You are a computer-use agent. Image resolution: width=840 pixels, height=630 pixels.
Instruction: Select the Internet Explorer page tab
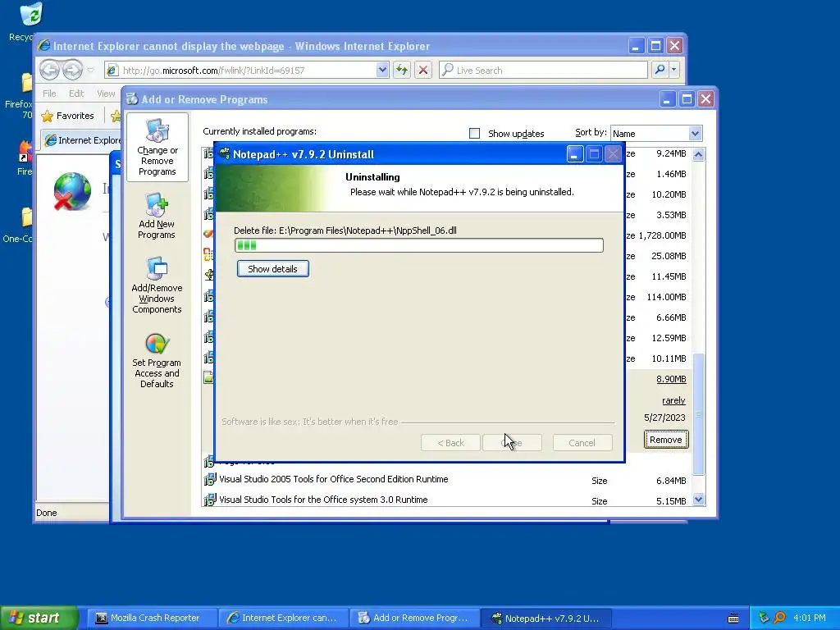(82, 140)
